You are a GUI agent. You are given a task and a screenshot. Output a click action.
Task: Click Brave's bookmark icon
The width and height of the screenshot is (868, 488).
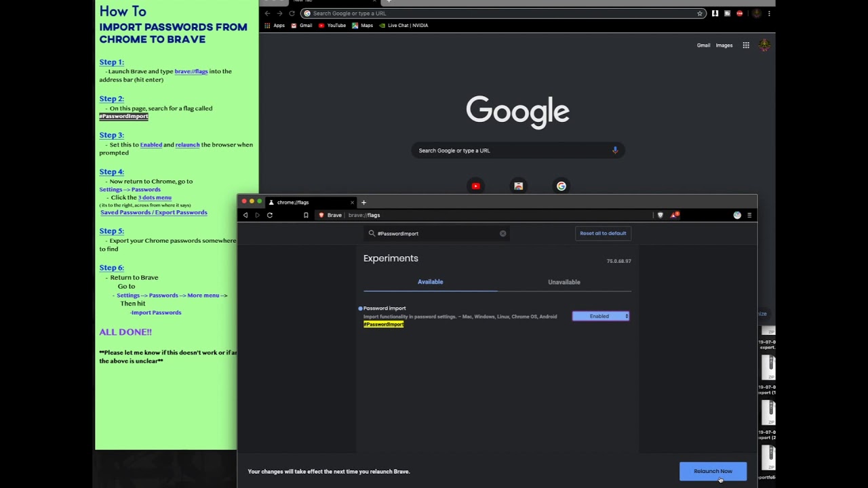tap(306, 215)
